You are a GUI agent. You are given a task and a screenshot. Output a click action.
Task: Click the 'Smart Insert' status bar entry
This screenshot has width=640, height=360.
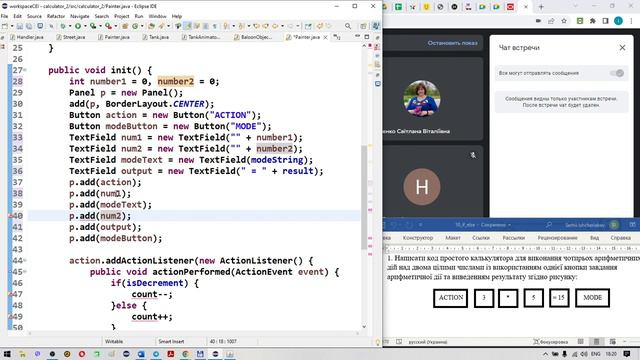pyautogui.click(x=171, y=341)
